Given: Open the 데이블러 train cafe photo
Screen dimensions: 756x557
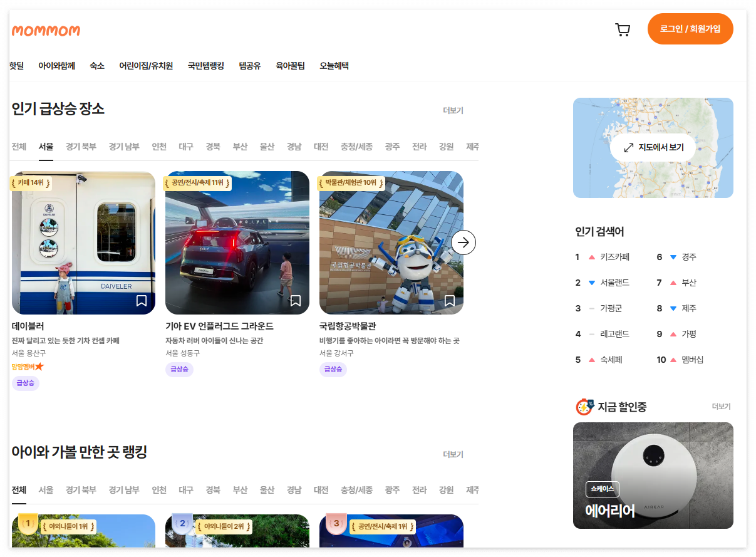Looking at the screenshot, I should [x=83, y=242].
